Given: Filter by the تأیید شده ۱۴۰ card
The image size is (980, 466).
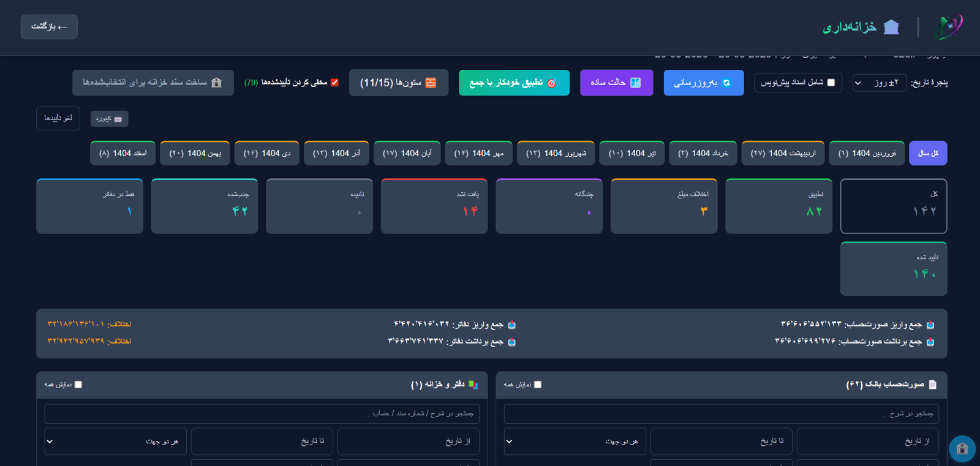Looking at the screenshot, I should (x=894, y=269).
